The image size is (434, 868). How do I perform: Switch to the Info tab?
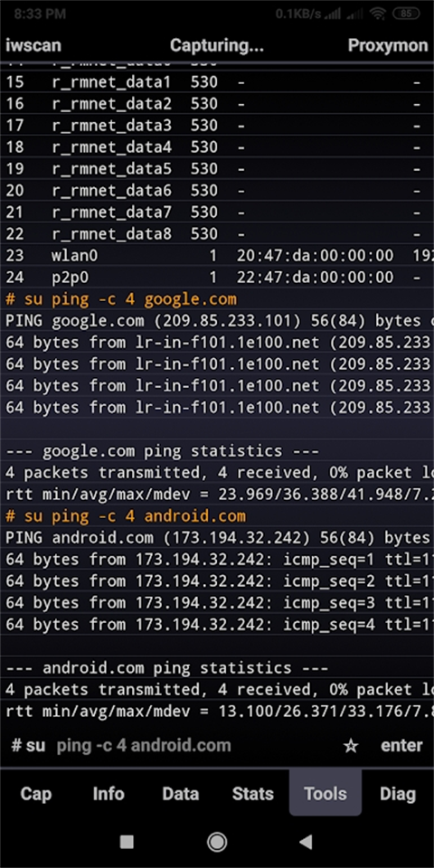(x=108, y=794)
